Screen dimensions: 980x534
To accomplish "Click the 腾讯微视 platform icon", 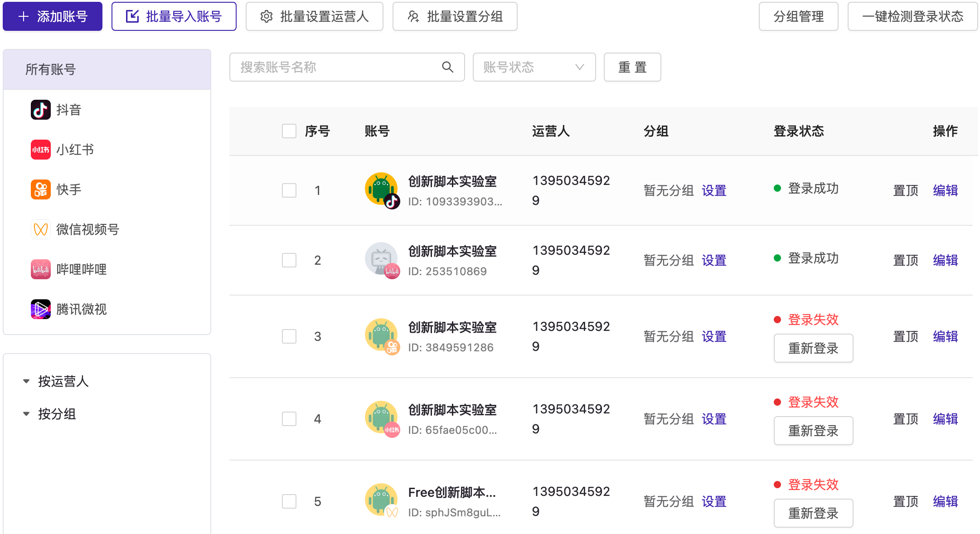I will 41,309.
